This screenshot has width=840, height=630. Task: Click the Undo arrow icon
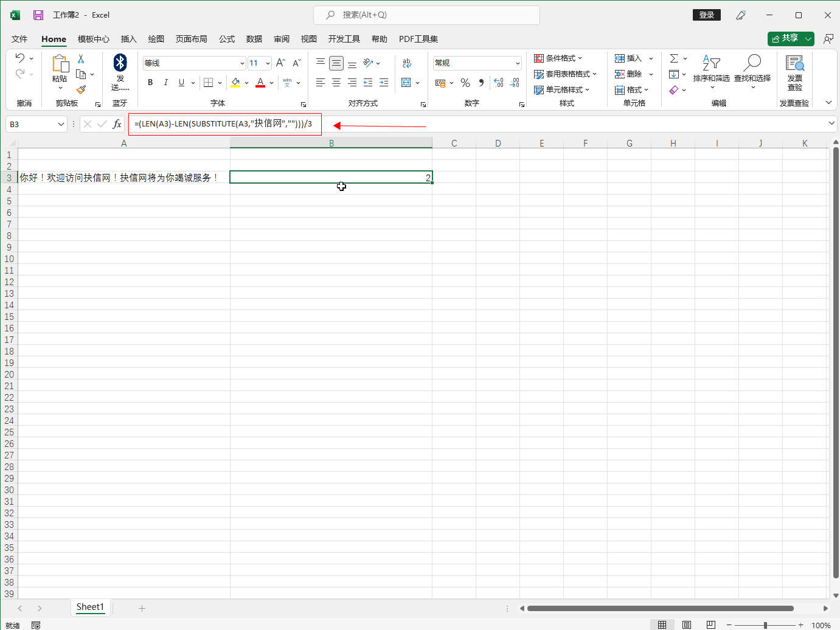pyautogui.click(x=20, y=58)
